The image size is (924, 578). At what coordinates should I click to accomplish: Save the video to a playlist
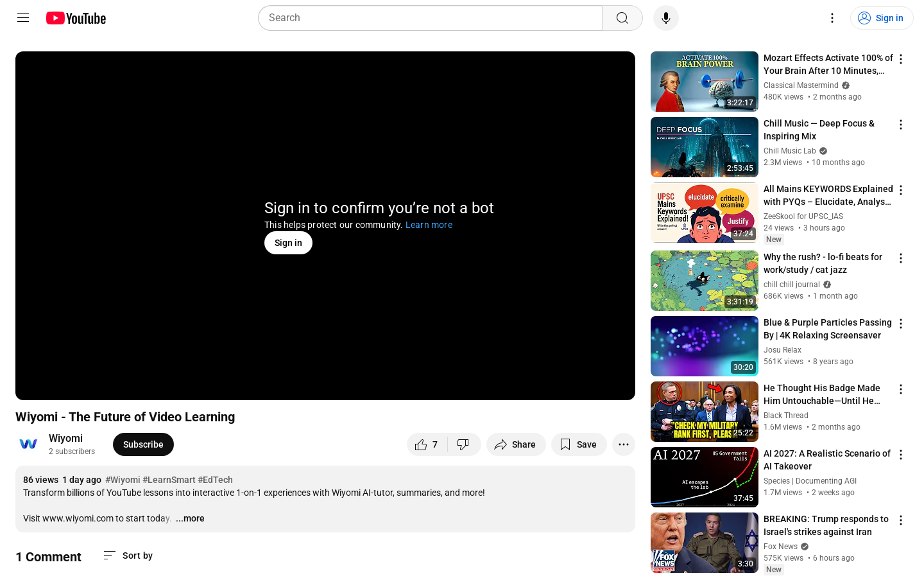[579, 444]
